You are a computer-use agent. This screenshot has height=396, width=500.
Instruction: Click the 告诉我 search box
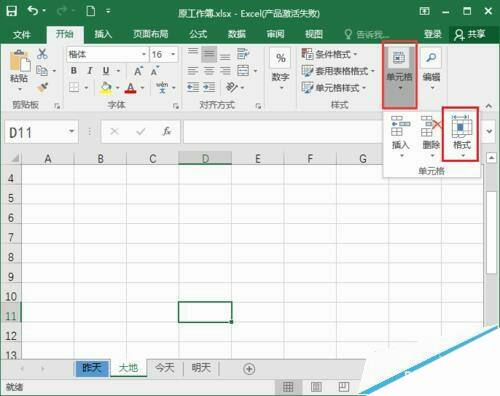pyautogui.click(x=367, y=34)
